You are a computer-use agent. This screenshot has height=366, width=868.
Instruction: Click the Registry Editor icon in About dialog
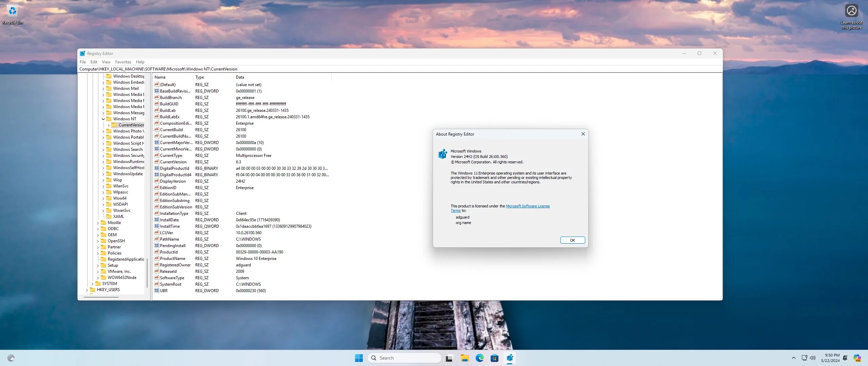tap(442, 154)
